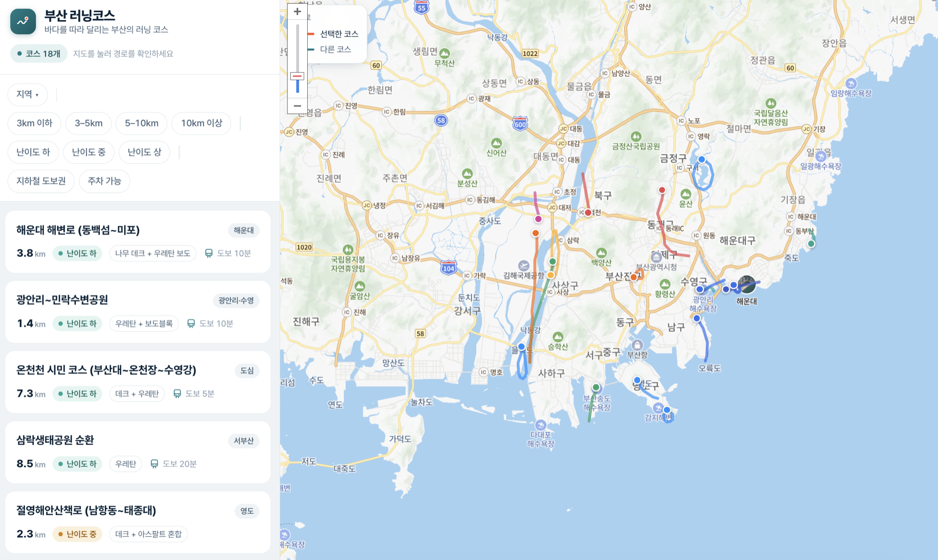Click the 선택한 코스 legend entry

click(x=333, y=34)
